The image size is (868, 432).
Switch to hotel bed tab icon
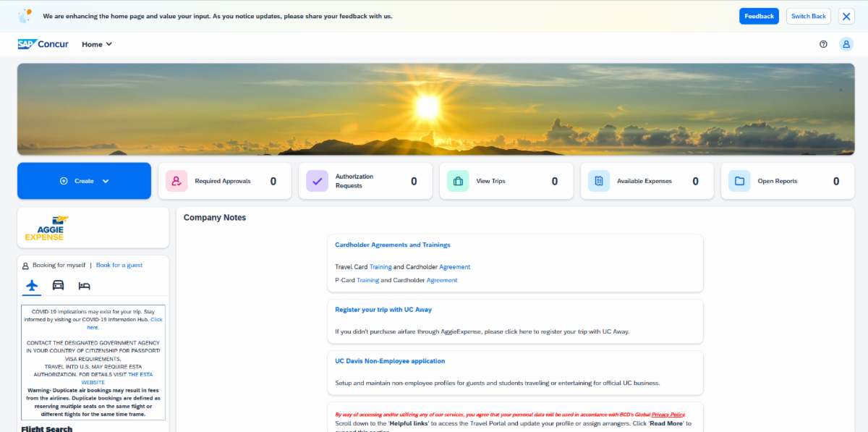pos(84,285)
